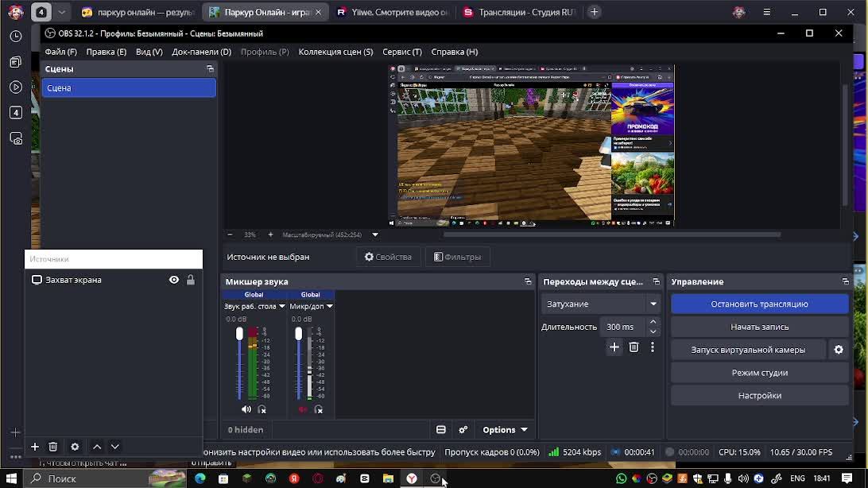Zoom out the preview with minus button

(x=231, y=234)
